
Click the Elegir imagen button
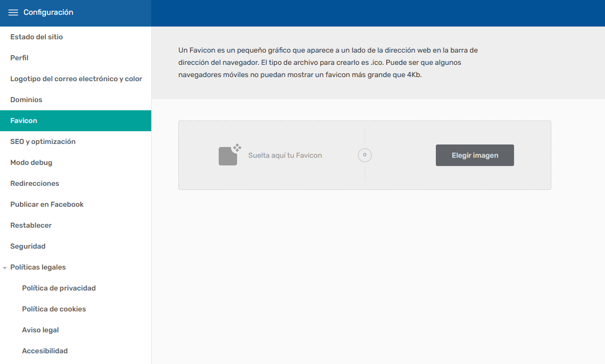pos(475,155)
